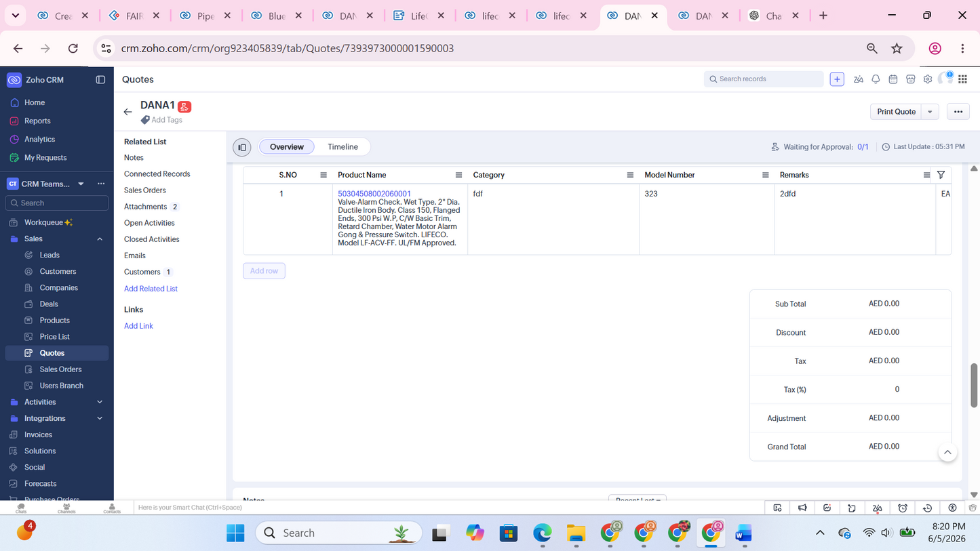Click the Print Quote button
Image resolution: width=980 pixels, height=551 pixels.
tap(896, 112)
